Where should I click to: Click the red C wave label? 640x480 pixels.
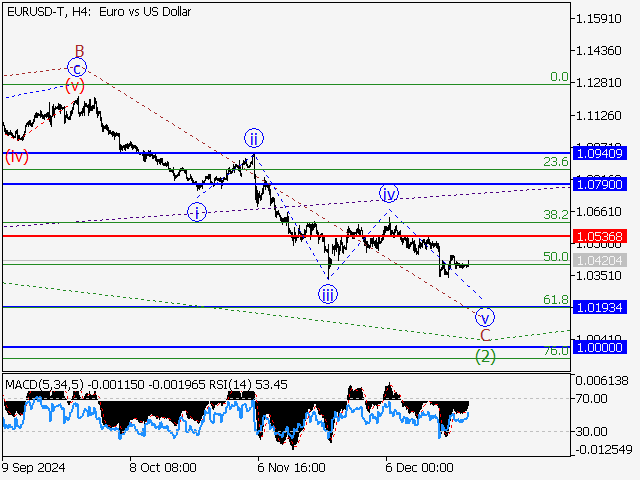coord(485,336)
